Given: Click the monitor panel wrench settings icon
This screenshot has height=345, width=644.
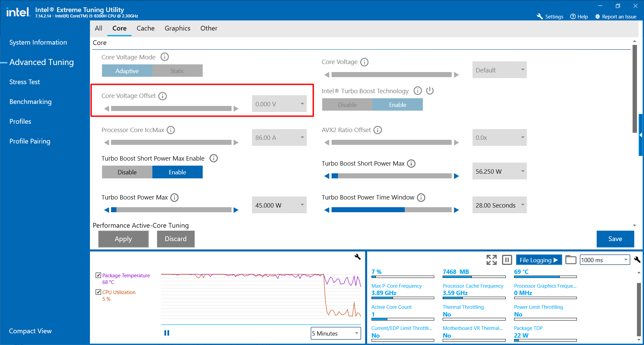Looking at the screenshot, I should click(x=637, y=260).
